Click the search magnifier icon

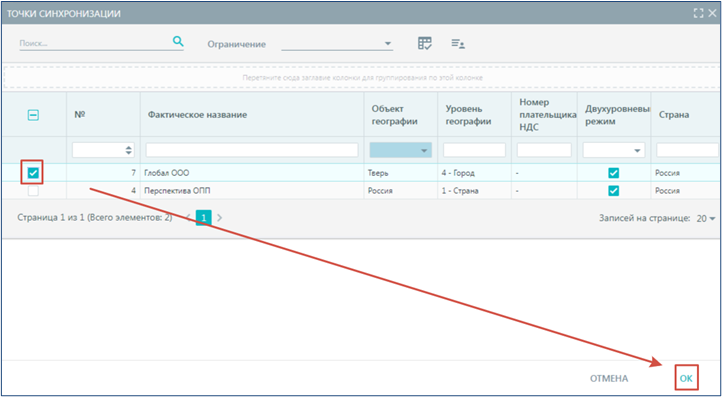[x=178, y=42]
